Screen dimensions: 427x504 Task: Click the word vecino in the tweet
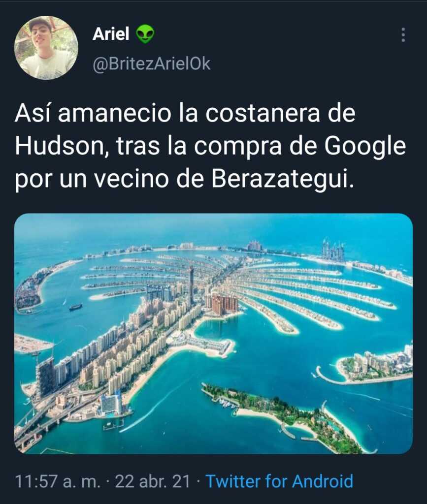[131, 179]
